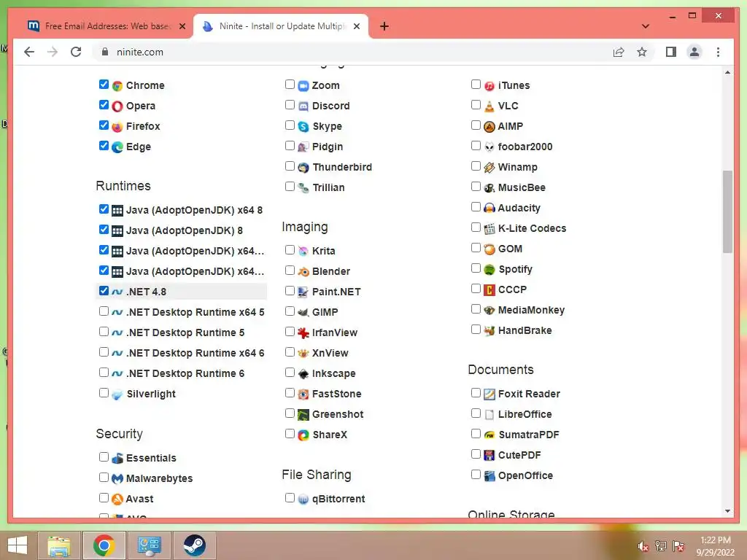Image resolution: width=747 pixels, height=560 pixels.
Task: Click the Java (AdoptOpenJDK) 8 label
Action: (x=185, y=231)
